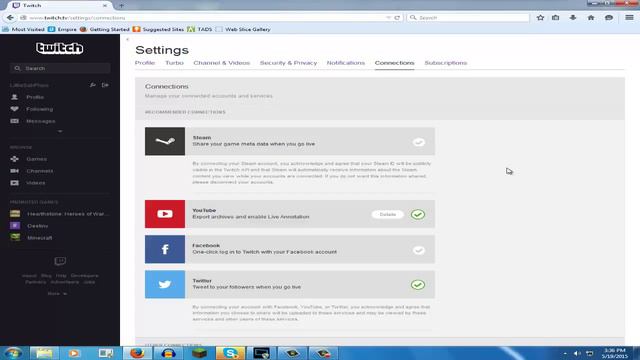Viewport: 640px width, 360px height.
Task: Open Web Slice Gallery bookmark
Action: pyautogui.click(x=243, y=29)
